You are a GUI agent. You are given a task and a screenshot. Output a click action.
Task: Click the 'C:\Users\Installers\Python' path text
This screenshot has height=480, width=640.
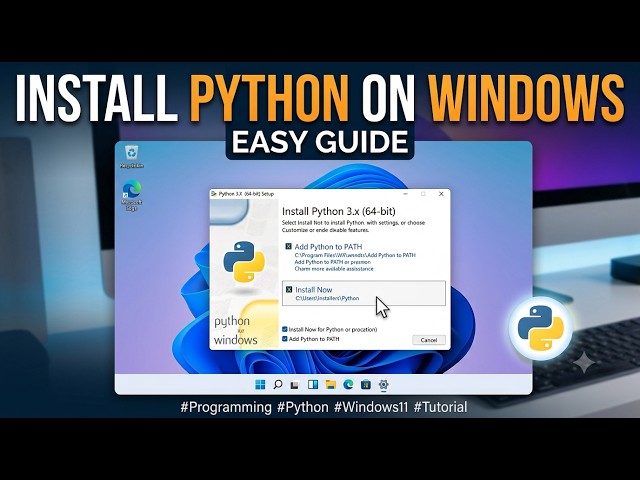click(x=327, y=298)
